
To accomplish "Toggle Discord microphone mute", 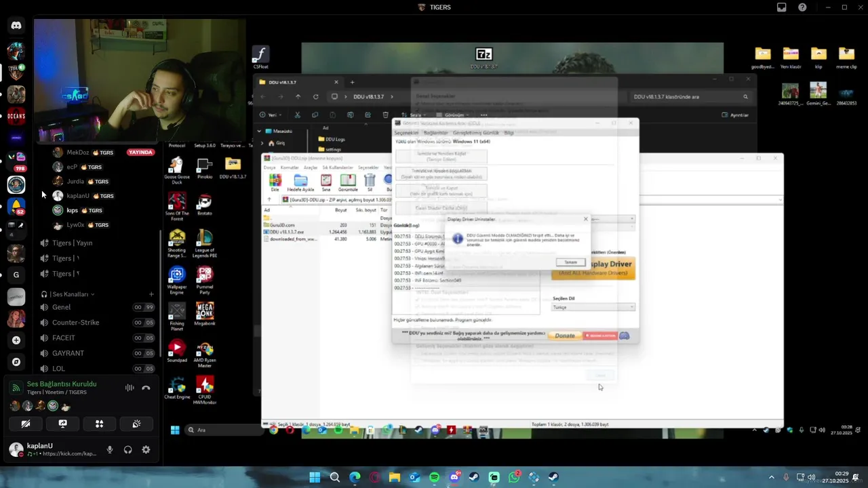I will click(110, 449).
